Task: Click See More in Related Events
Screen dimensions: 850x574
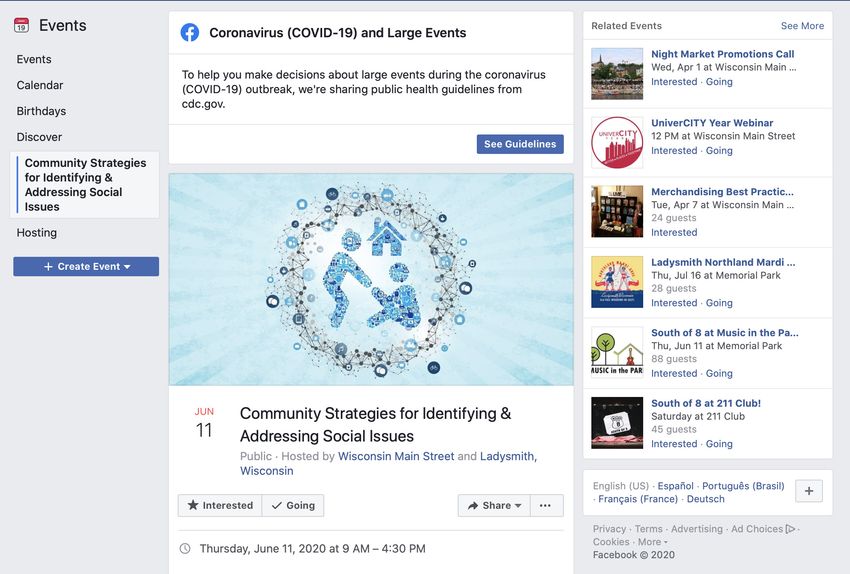Action: (x=802, y=25)
